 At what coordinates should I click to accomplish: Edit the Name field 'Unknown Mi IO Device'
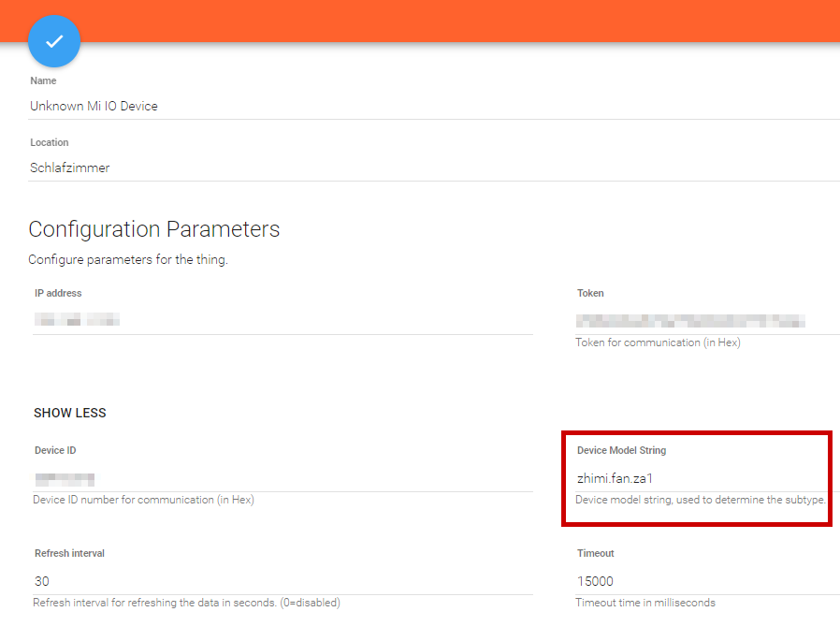[434, 106]
